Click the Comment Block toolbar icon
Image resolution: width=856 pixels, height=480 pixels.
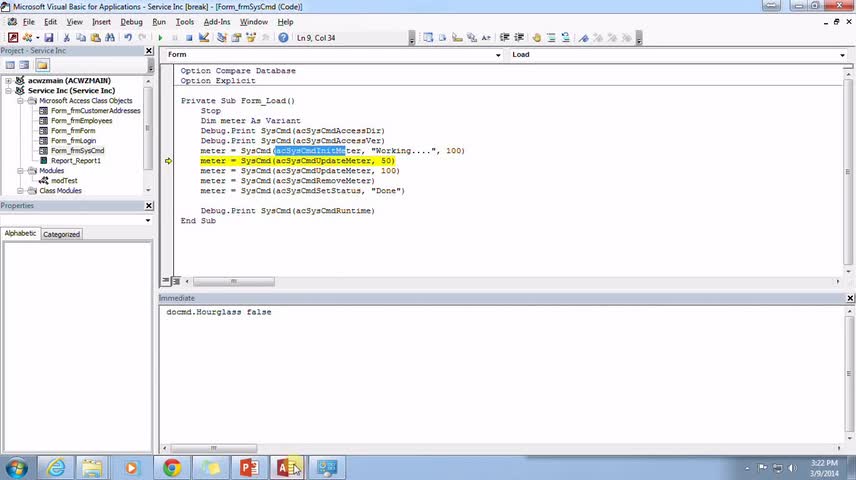point(551,38)
